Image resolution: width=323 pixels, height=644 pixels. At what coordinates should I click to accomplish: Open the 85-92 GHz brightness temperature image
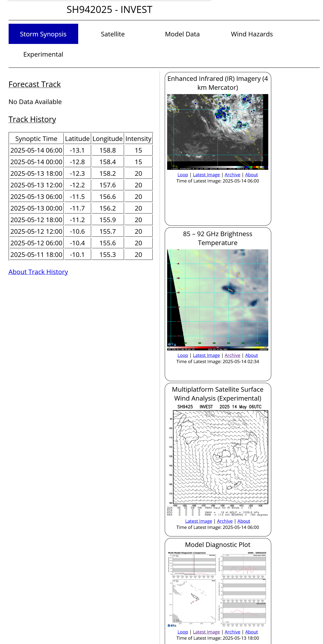[x=218, y=300]
